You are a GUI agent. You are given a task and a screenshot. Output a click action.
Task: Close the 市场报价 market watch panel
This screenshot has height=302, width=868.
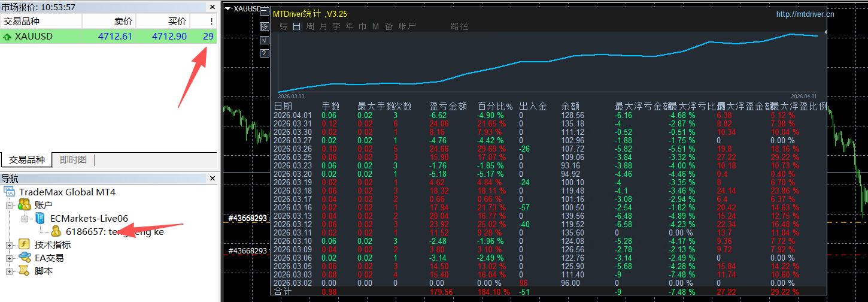pyautogui.click(x=212, y=7)
